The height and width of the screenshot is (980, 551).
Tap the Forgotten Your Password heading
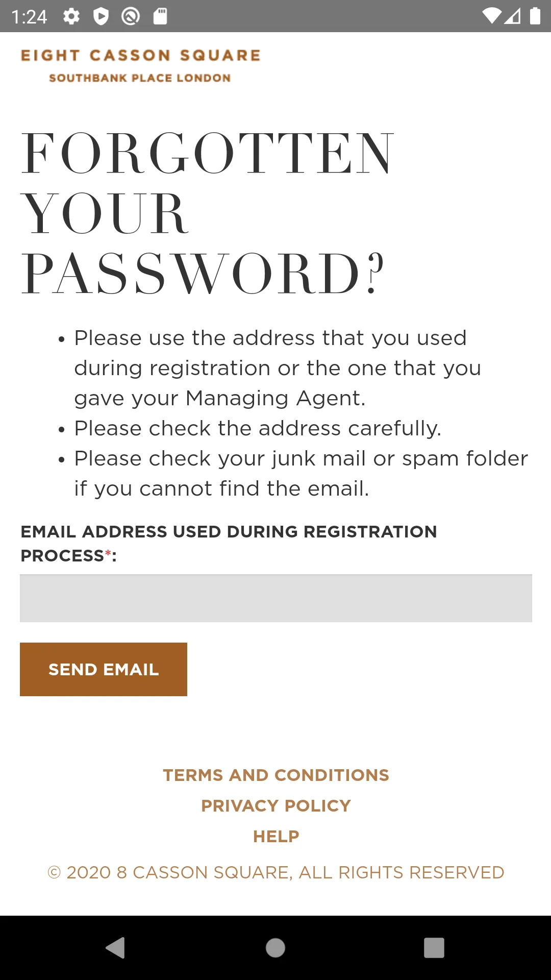207,213
